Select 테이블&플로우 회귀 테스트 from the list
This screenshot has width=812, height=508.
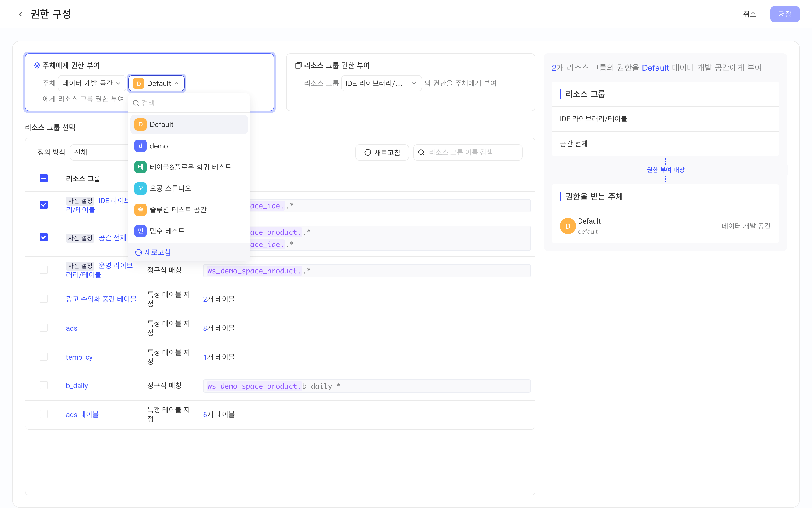[189, 167]
